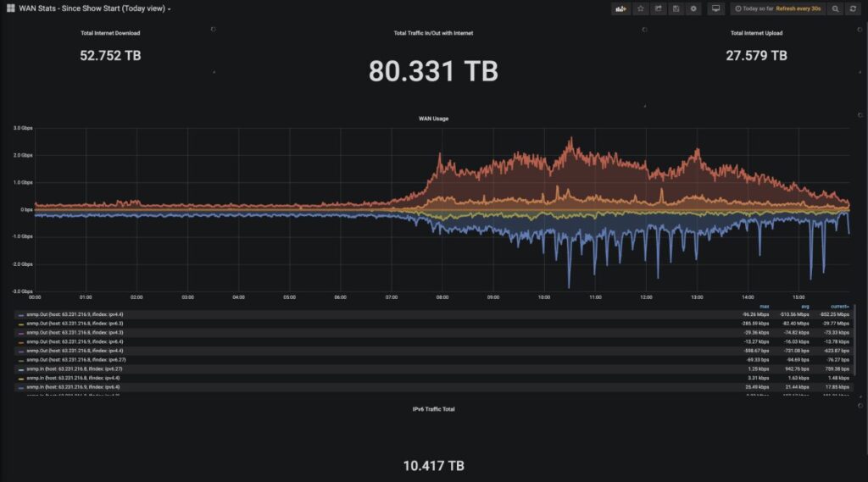Image resolution: width=868 pixels, height=482 pixels.
Task: Open the Total Traffic In/Out with Internet menu
Action: (433, 33)
